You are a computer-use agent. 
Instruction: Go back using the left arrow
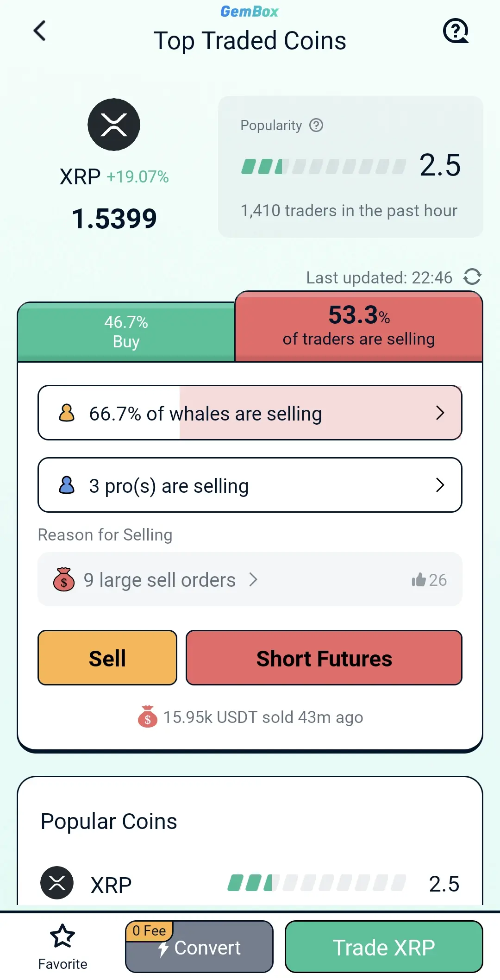pyautogui.click(x=40, y=31)
